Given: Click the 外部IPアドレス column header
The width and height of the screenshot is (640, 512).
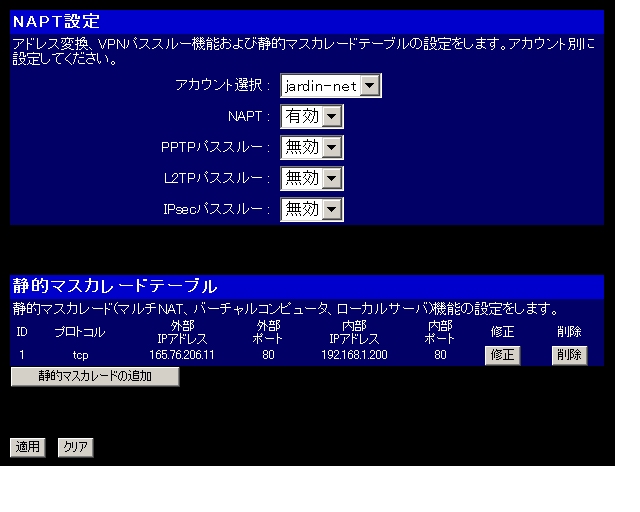Looking at the screenshot, I should (x=182, y=332).
